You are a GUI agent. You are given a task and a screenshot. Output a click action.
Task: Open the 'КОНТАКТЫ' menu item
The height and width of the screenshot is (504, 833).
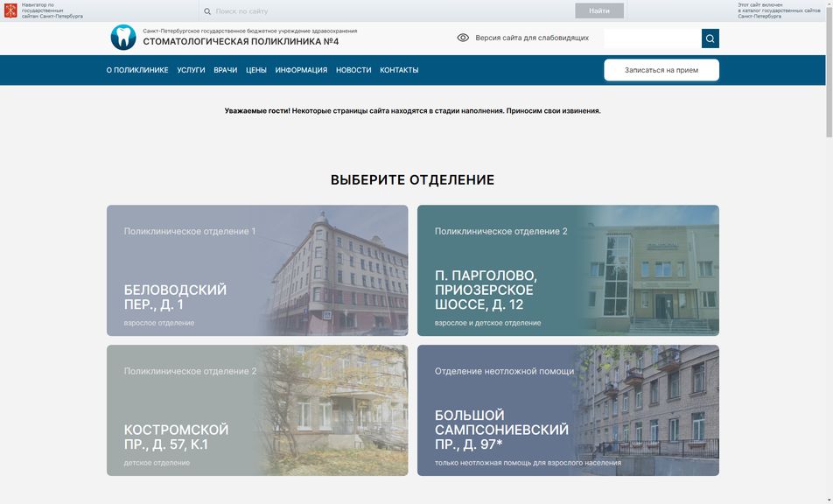coord(399,70)
